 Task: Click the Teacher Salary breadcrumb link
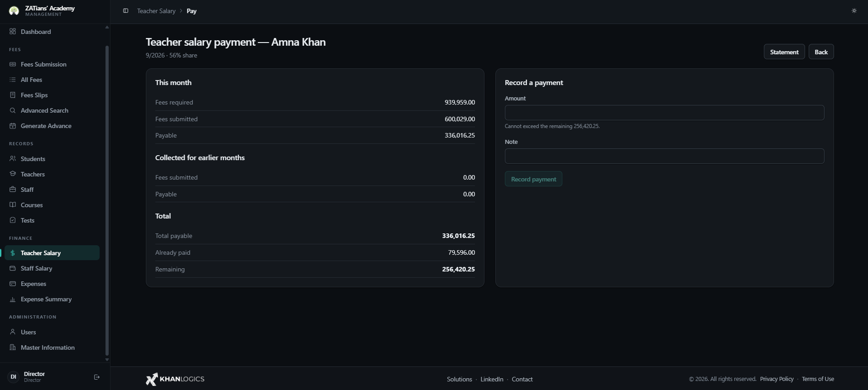coord(156,11)
